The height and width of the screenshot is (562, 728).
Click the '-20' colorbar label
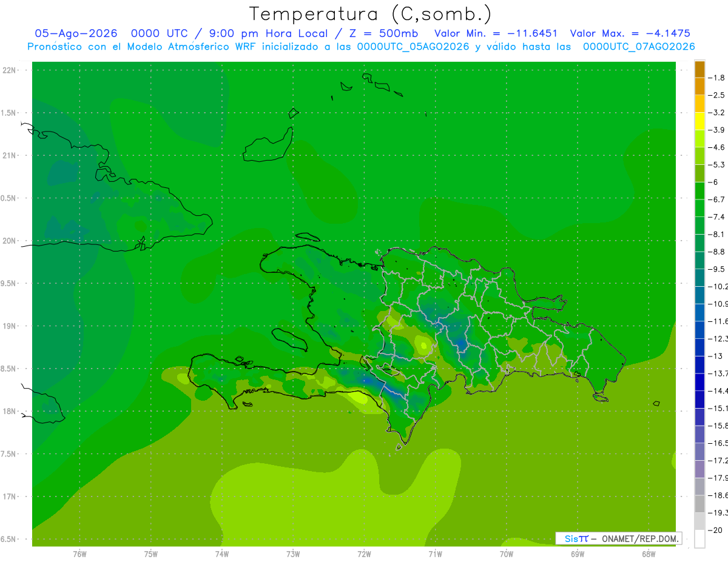pyautogui.click(x=716, y=530)
